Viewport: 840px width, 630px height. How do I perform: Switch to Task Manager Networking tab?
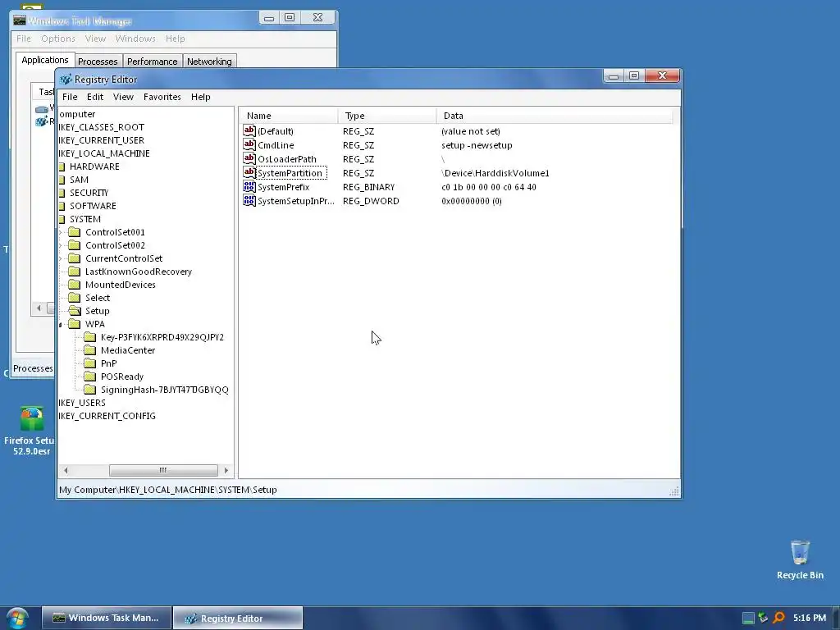pos(209,62)
